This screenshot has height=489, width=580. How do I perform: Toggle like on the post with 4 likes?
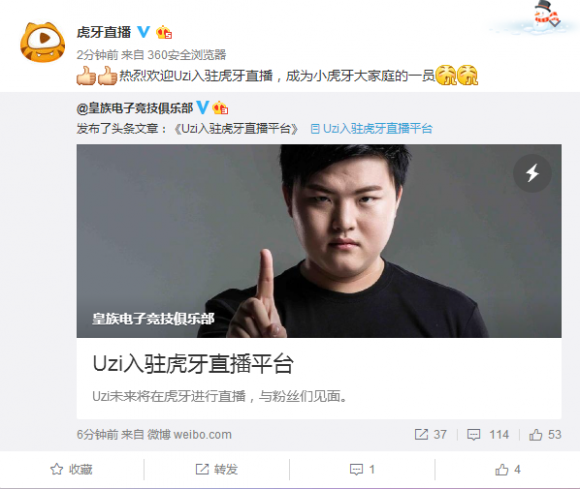pos(508,469)
